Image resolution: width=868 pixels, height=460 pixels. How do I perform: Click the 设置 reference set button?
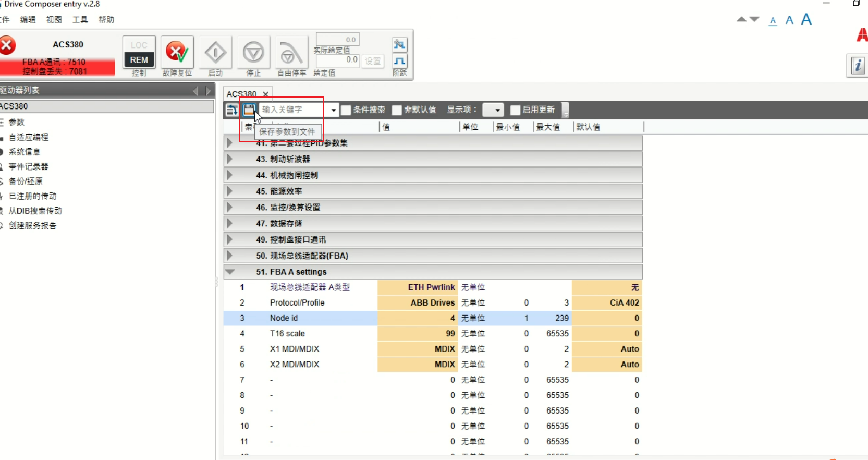(373, 61)
